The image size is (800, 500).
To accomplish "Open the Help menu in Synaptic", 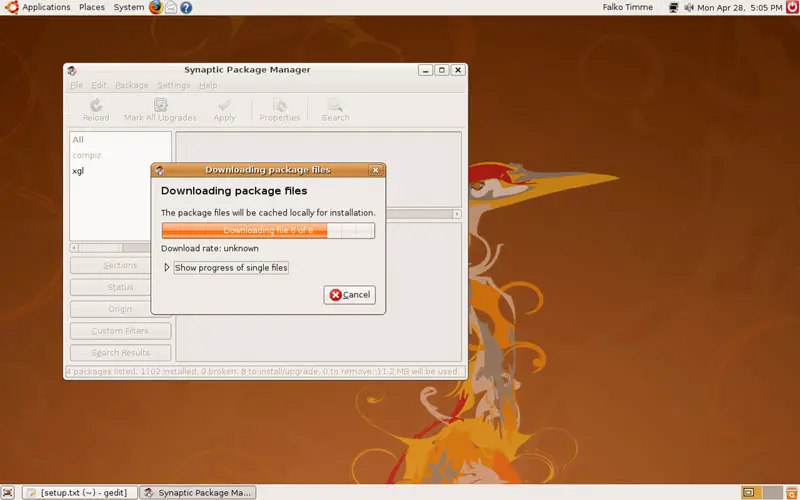I will point(208,85).
